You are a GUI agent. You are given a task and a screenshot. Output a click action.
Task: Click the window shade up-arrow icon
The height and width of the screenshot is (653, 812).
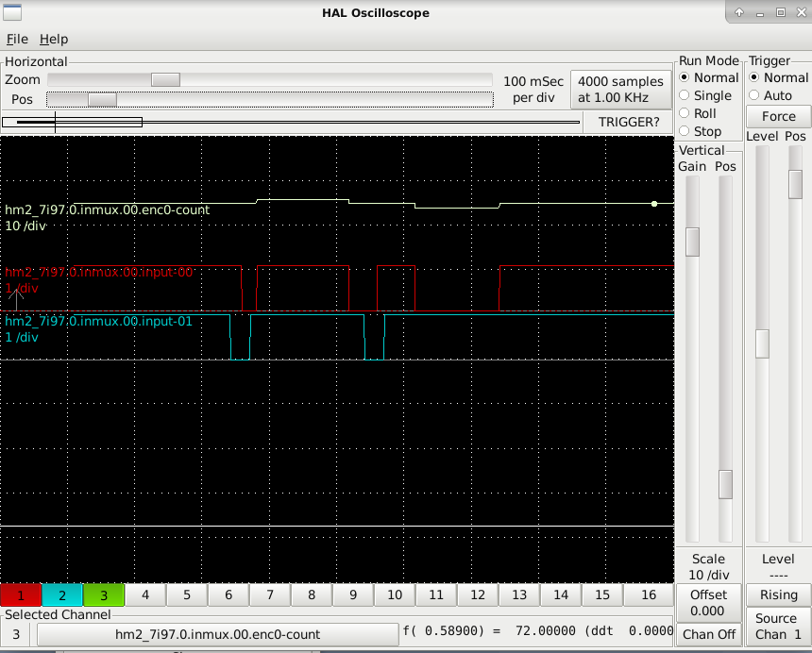point(739,12)
